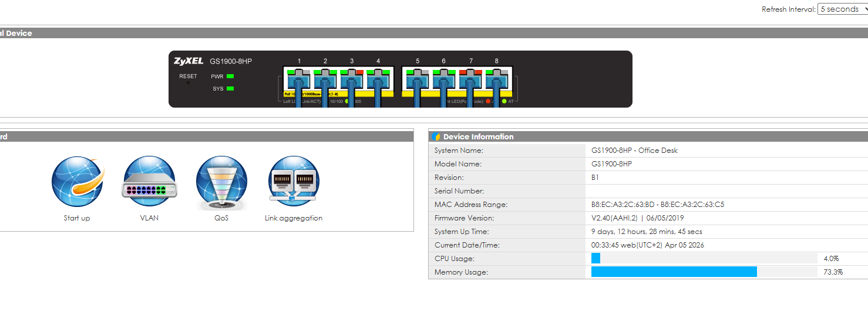Click the RESET pinhole on device image
Screen dimensions: 868x314
pyautogui.click(x=188, y=83)
